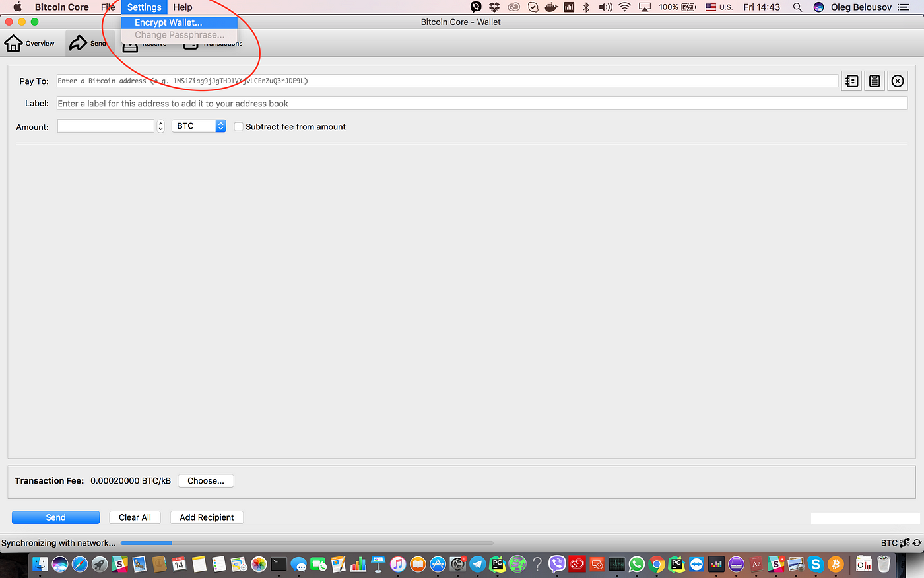Open Spotlight search in the menu bar
This screenshot has height=578, width=924.
coord(797,7)
